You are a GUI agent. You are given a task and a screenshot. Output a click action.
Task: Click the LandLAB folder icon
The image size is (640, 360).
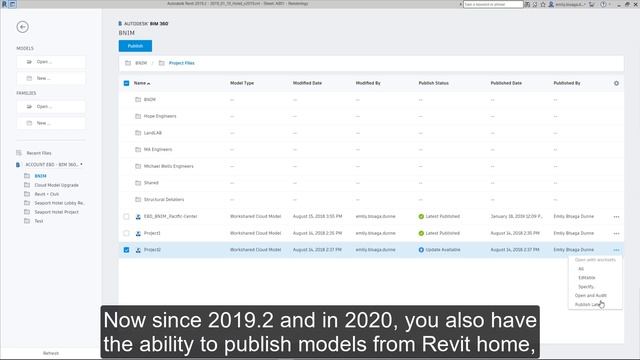[138, 133]
